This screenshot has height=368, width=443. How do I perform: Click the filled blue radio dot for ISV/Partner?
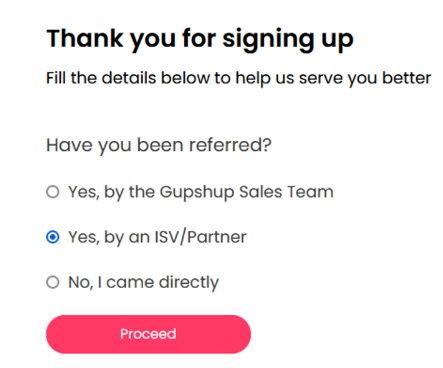pos(53,237)
